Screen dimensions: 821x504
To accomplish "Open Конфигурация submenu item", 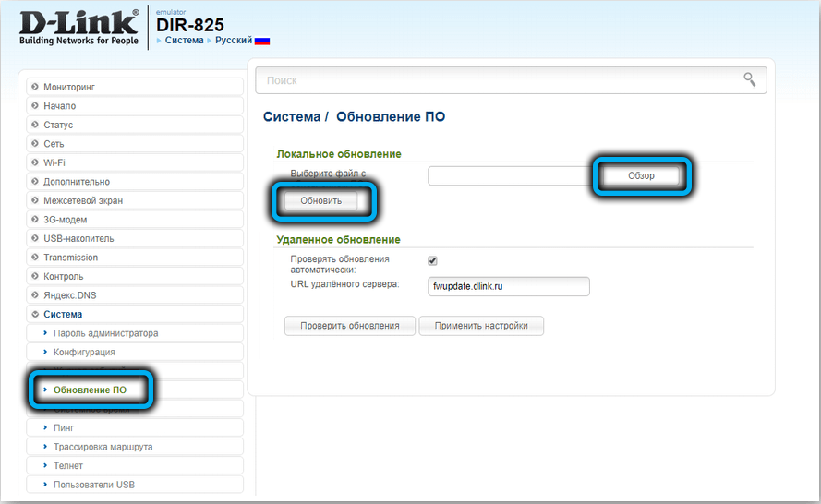I will 84,352.
